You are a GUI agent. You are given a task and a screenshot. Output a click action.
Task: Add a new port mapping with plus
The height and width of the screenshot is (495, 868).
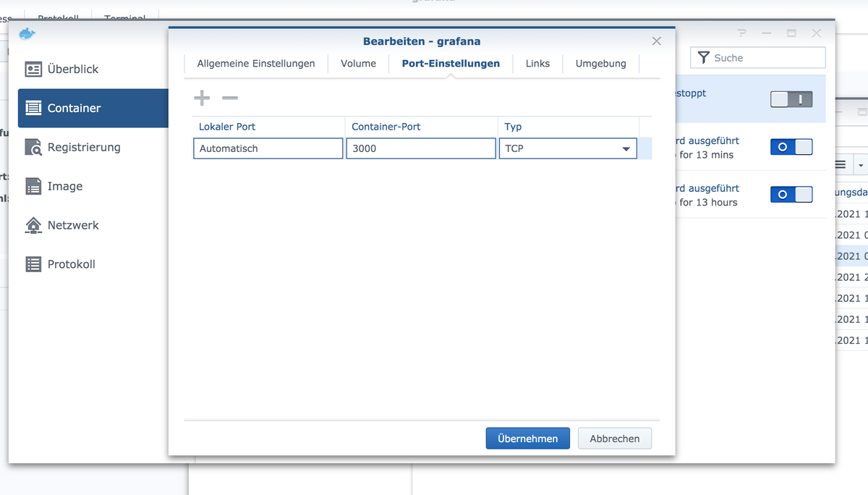pos(202,98)
